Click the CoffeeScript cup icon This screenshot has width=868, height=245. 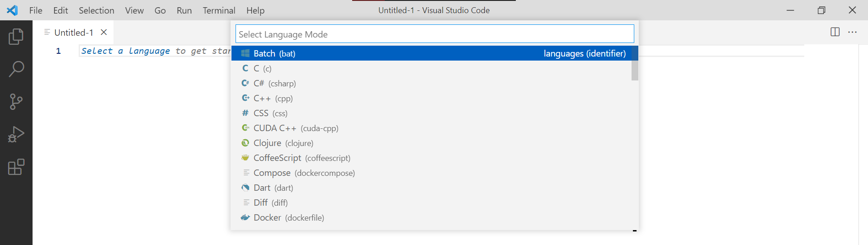(245, 158)
